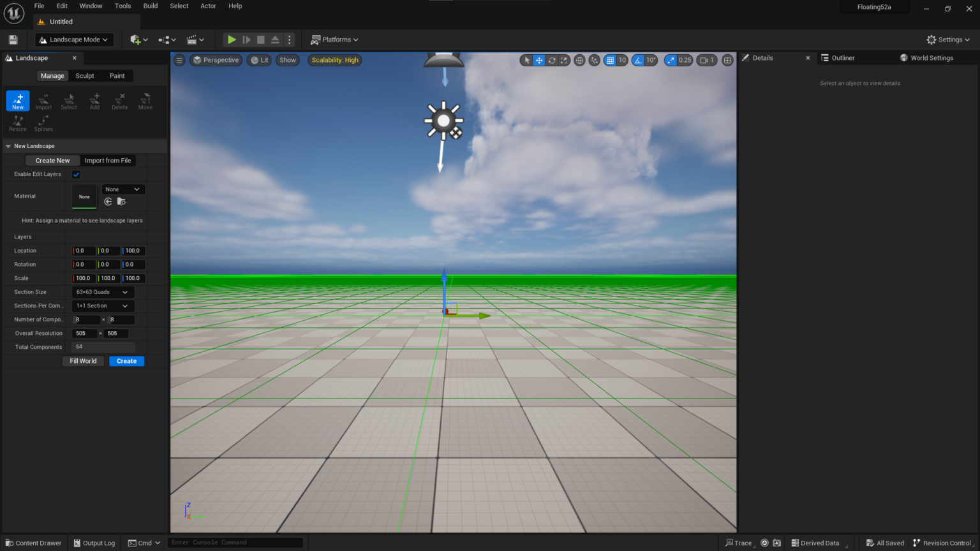This screenshot has height=551, width=980.
Task: Expand the Landscape Mode dropdown
Action: click(74, 40)
